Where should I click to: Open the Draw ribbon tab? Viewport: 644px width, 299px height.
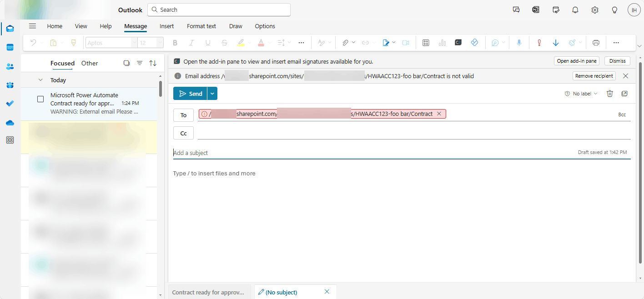tap(236, 26)
